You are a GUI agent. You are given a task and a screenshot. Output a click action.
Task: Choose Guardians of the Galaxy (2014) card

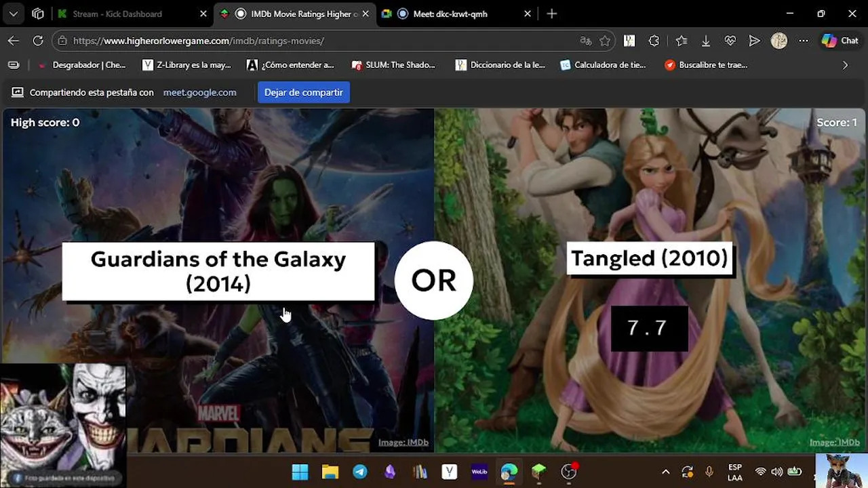click(218, 271)
